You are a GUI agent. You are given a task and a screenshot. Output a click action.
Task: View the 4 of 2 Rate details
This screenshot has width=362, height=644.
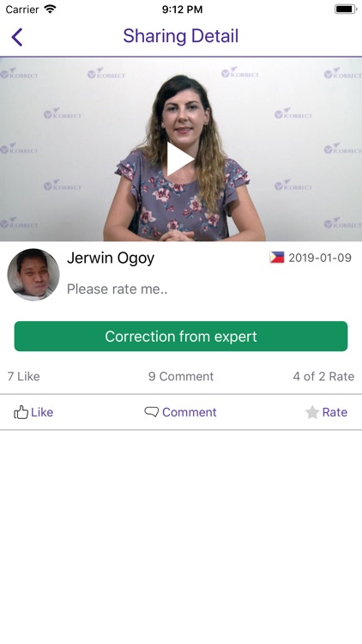pyautogui.click(x=323, y=376)
